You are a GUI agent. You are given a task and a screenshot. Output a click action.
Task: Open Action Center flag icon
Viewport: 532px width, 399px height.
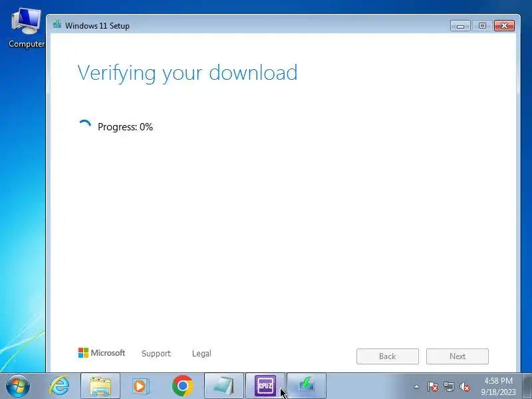pos(433,386)
